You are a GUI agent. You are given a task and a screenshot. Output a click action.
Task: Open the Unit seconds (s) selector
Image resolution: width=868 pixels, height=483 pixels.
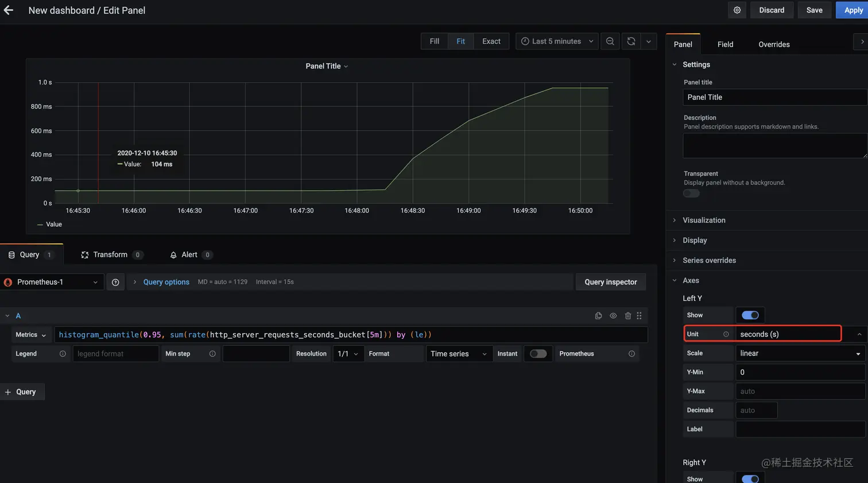[800, 334]
